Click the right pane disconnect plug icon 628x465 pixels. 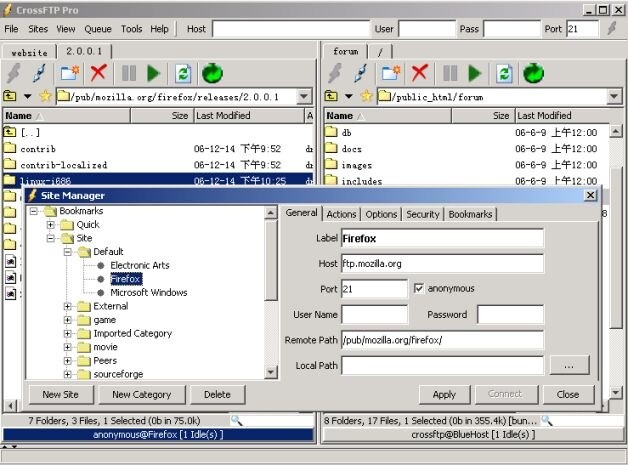[360, 73]
